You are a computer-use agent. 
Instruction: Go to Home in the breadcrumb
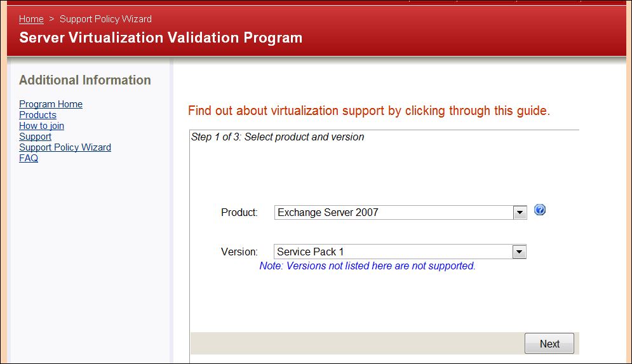pos(31,19)
